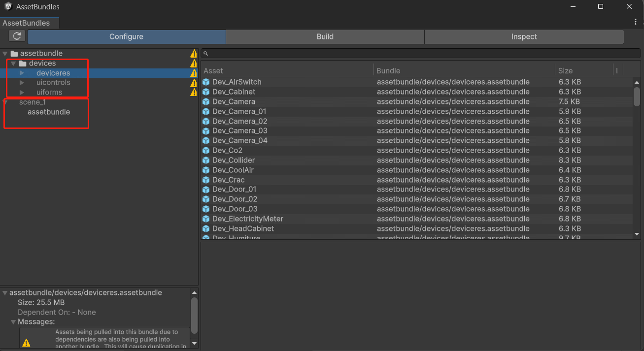644x351 pixels.
Task: Click warning icon beside deviceres bundle
Action: (194, 73)
